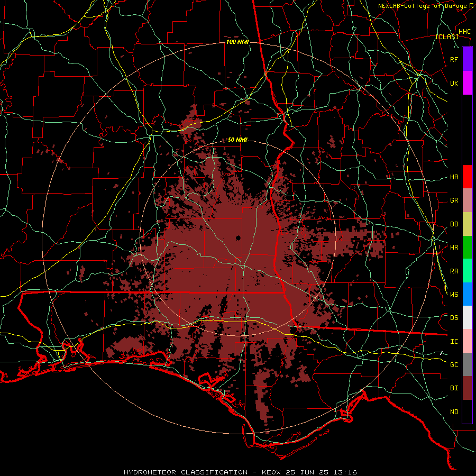Click the DS white legend swatch
This screenshot has height=476, width=476.
(467, 317)
